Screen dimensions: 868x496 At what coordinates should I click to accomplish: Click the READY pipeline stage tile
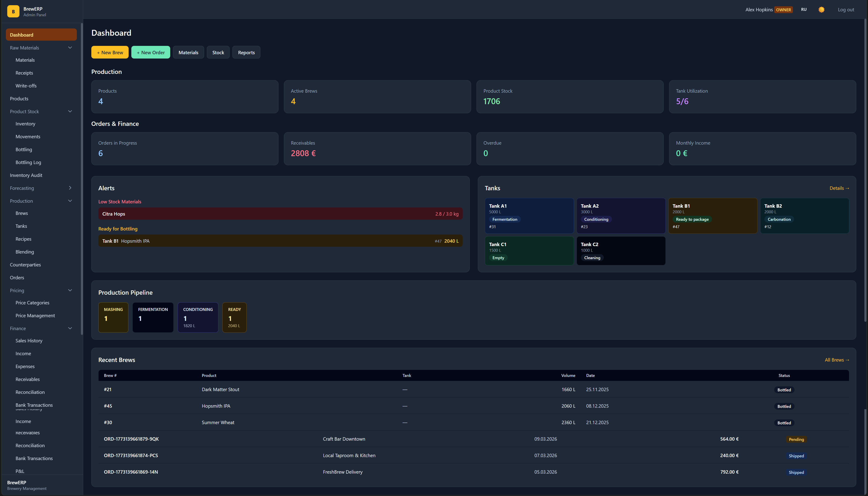(x=234, y=317)
